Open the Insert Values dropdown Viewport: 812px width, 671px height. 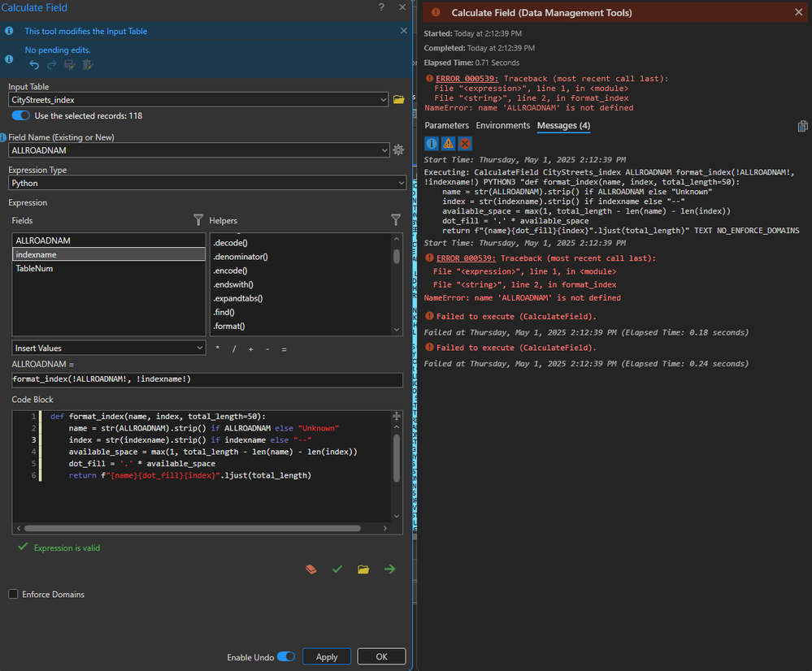[109, 348]
